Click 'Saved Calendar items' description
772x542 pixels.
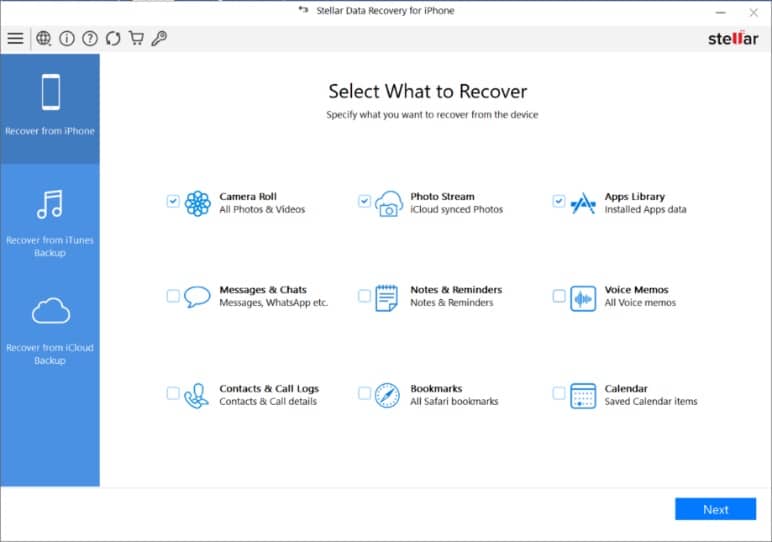(x=651, y=402)
